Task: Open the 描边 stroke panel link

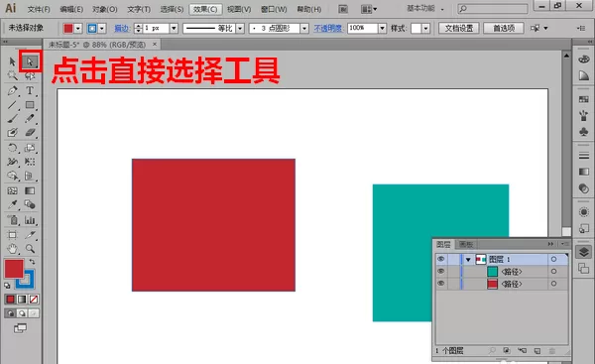Action: coord(122,28)
